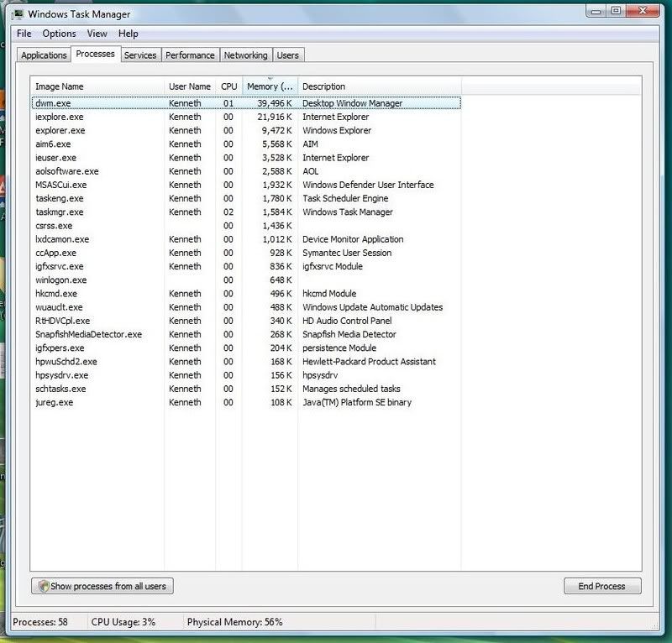Select the schtasks.exe process
Screen dimensions: 672x643
[x=246, y=389]
